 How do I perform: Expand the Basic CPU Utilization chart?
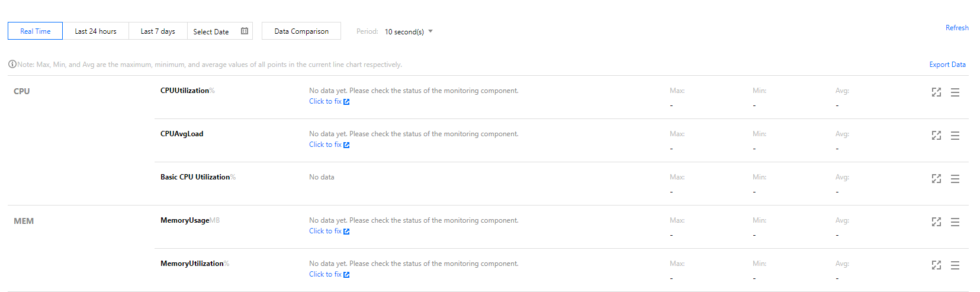(936, 179)
